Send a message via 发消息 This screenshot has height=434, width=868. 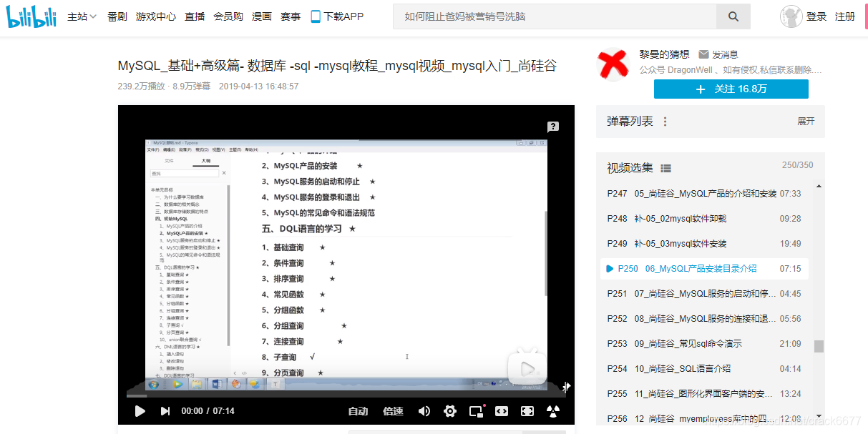pos(718,54)
